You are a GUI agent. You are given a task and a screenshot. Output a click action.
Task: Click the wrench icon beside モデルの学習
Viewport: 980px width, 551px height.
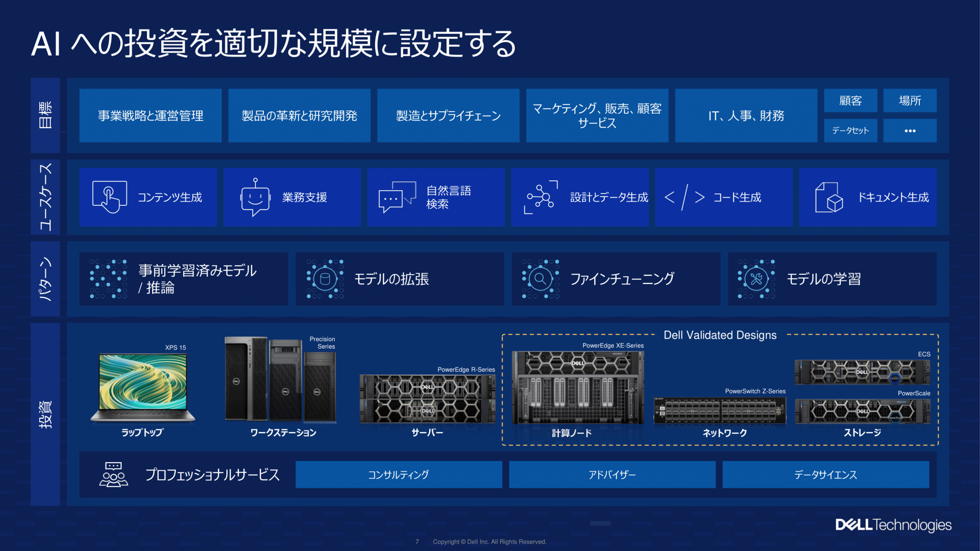tap(756, 279)
